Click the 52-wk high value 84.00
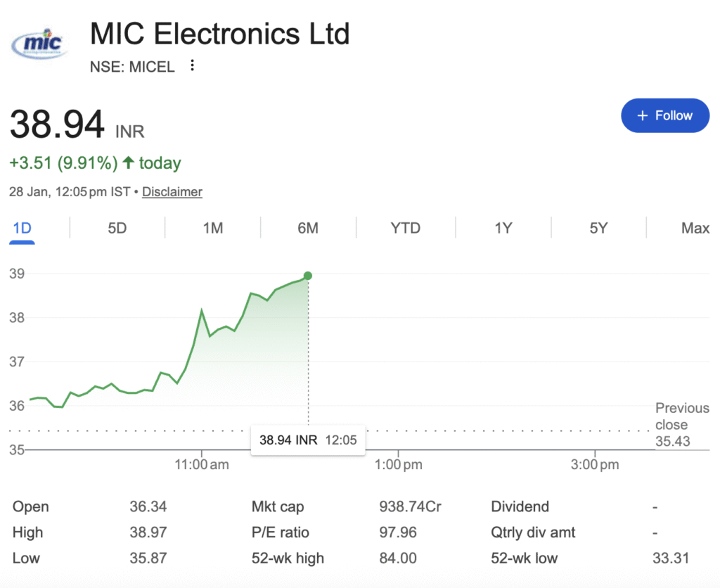 (398, 558)
